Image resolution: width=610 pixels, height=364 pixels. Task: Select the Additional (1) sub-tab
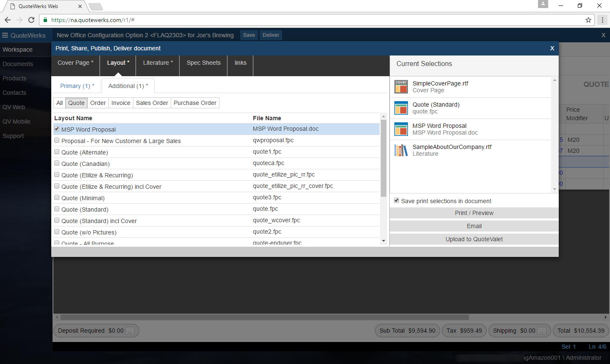(x=128, y=86)
